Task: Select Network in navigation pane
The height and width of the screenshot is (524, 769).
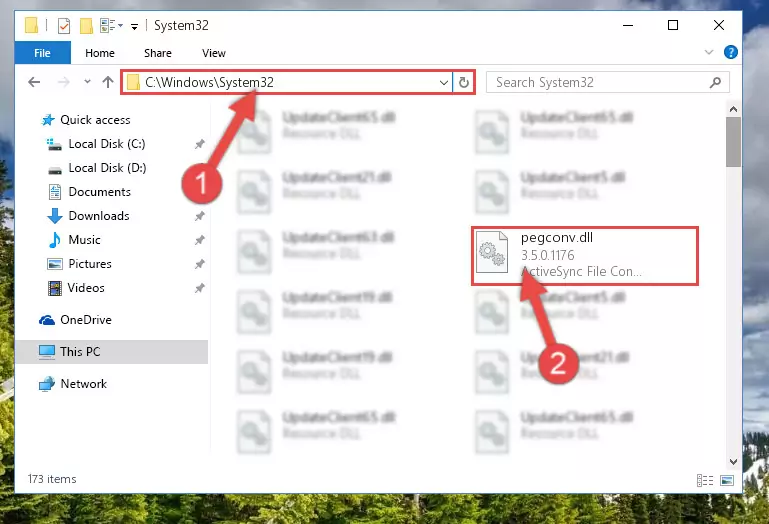Action: coord(83,384)
